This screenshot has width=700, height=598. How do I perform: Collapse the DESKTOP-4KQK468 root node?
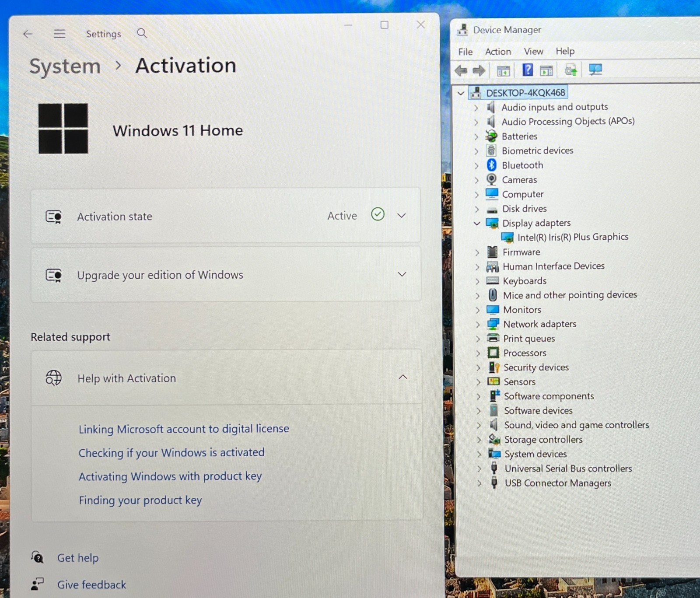tap(461, 93)
